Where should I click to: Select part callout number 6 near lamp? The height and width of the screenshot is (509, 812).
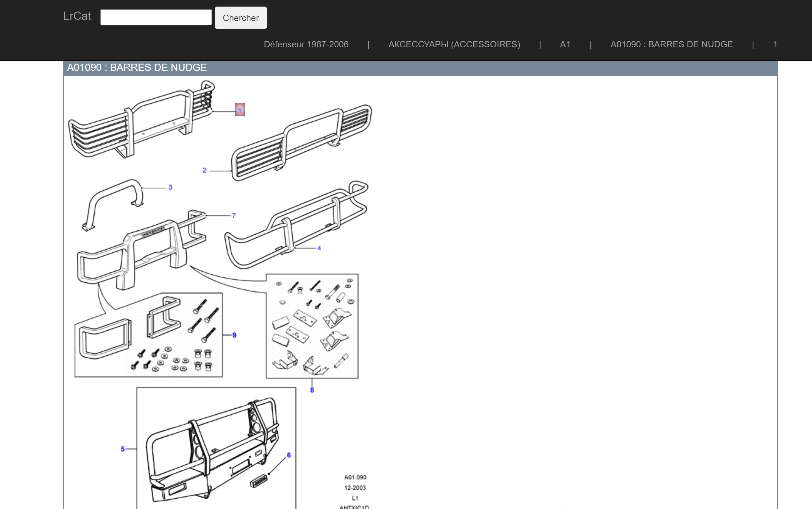[x=289, y=455]
